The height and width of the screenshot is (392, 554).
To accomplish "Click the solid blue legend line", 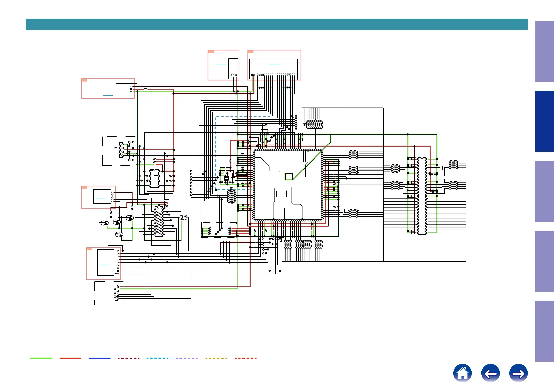I will (99, 358).
